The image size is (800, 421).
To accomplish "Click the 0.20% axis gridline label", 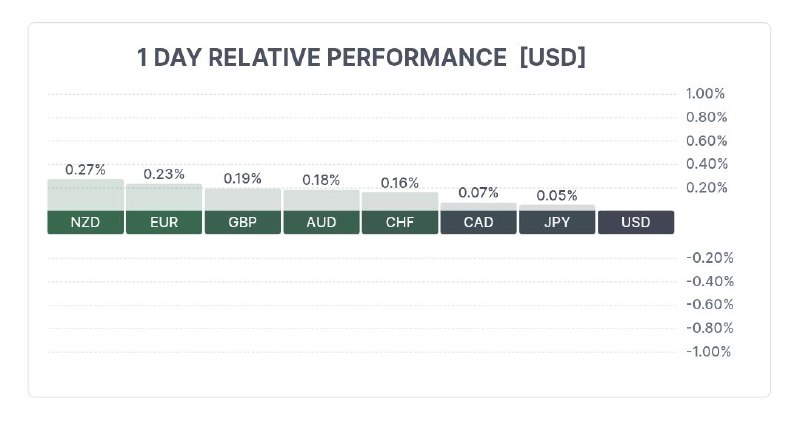I will (x=707, y=188).
